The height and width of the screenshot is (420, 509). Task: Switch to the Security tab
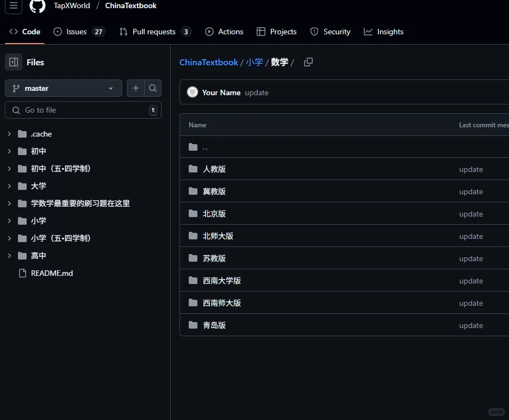coord(331,32)
